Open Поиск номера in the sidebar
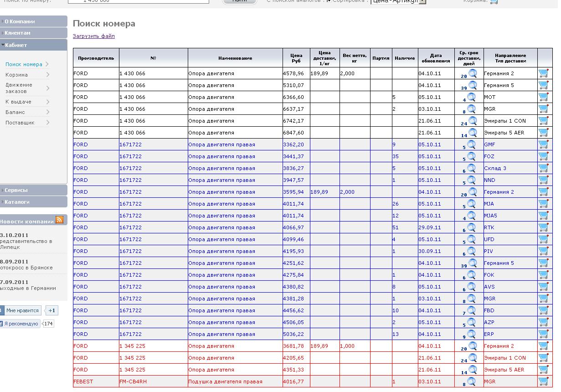This screenshot has height=392, width=561. click(24, 64)
